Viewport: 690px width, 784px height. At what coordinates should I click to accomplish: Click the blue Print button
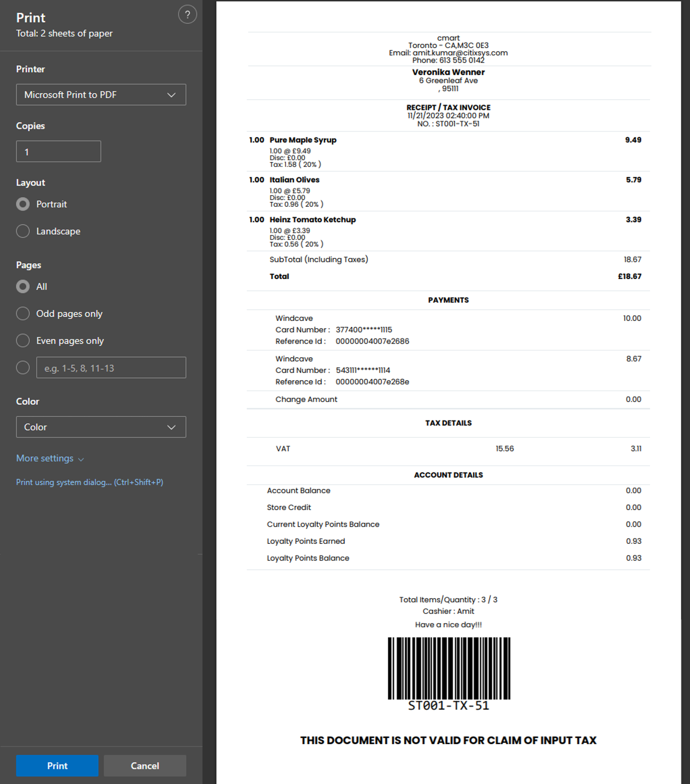(x=57, y=765)
